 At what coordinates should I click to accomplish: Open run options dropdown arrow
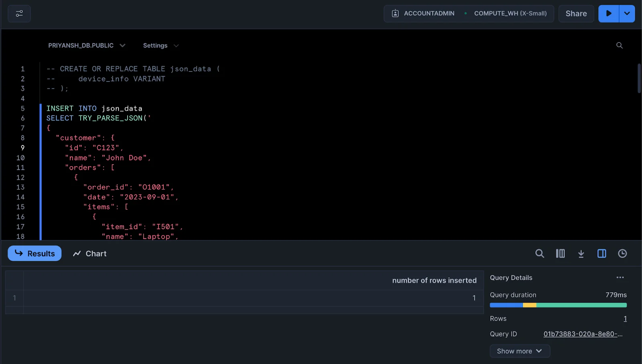click(x=627, y=14)
